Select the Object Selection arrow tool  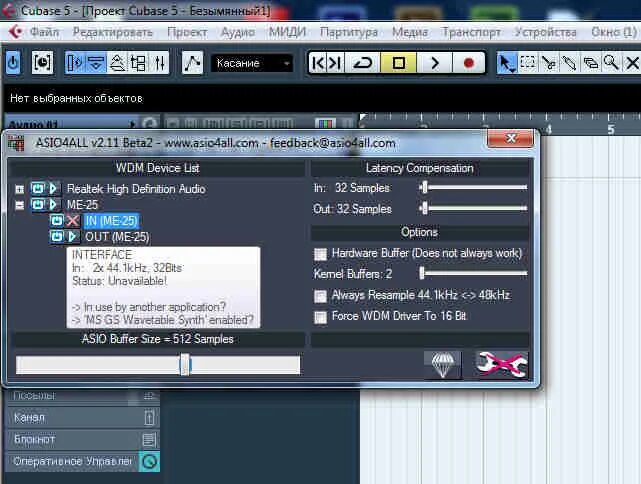507,63
